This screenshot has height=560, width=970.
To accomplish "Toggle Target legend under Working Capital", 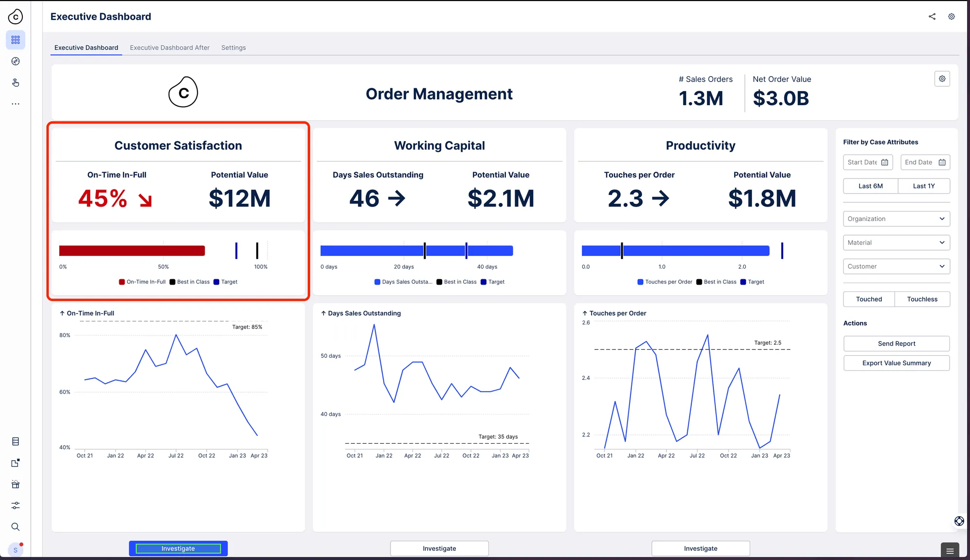I will tap(492, 282).
